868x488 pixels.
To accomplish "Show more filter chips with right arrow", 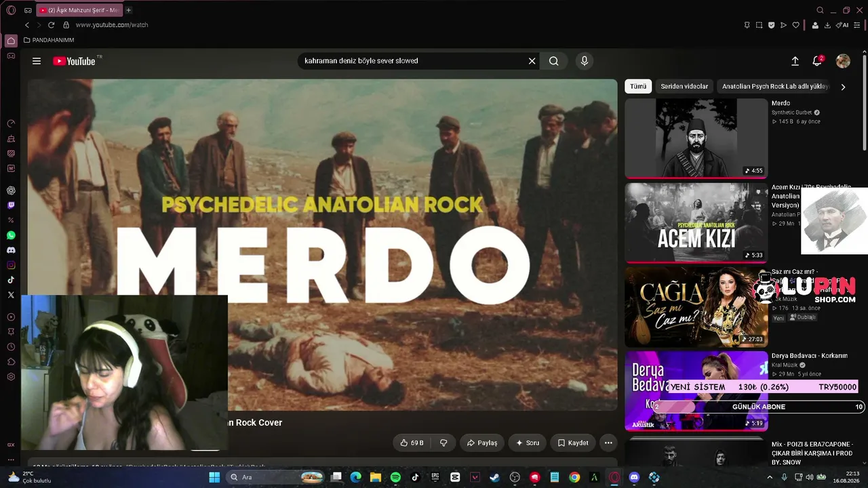I will tap(843, 87).
